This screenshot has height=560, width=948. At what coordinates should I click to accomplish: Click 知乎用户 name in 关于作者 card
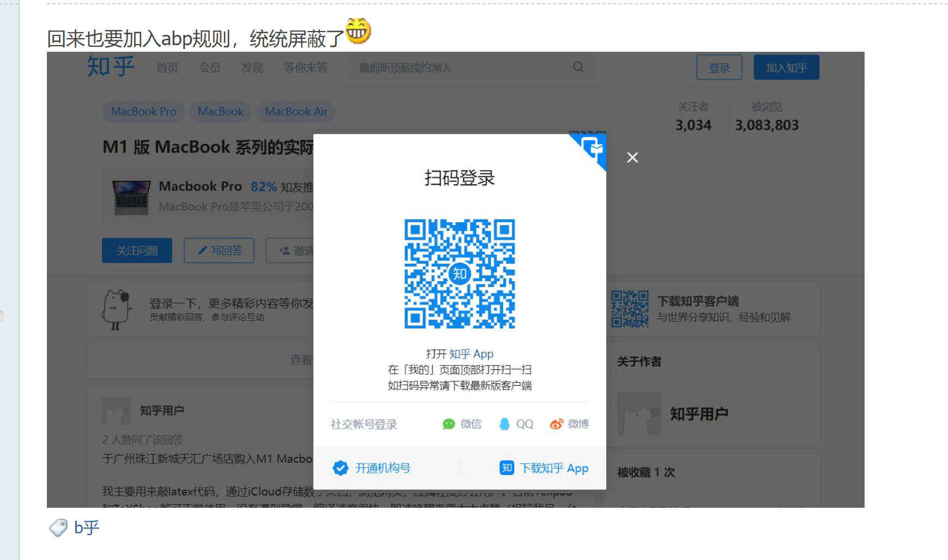click(699, 414)
